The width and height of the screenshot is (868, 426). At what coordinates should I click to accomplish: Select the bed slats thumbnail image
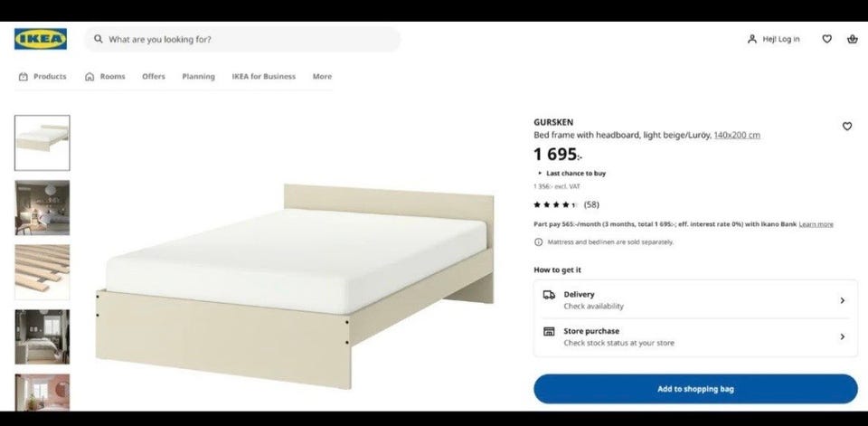[42, 272]
